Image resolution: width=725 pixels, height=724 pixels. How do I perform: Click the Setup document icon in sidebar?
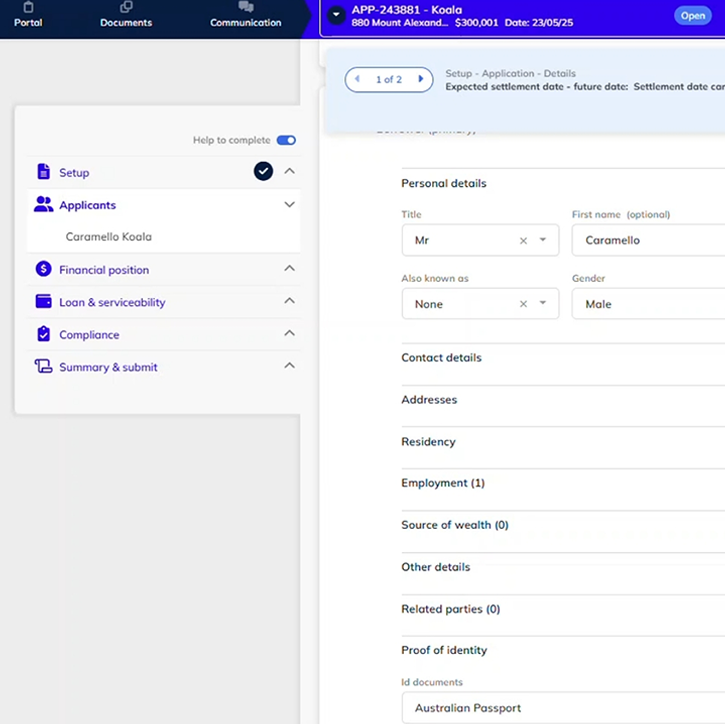(x=43, y=172)
